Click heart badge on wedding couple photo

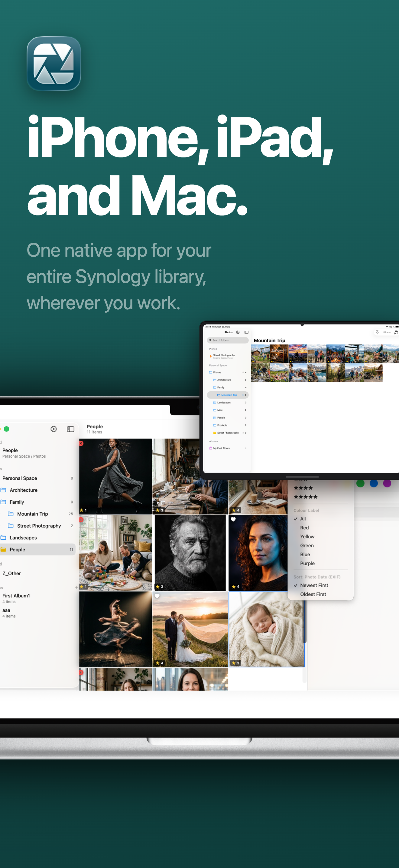pos(157,596)
